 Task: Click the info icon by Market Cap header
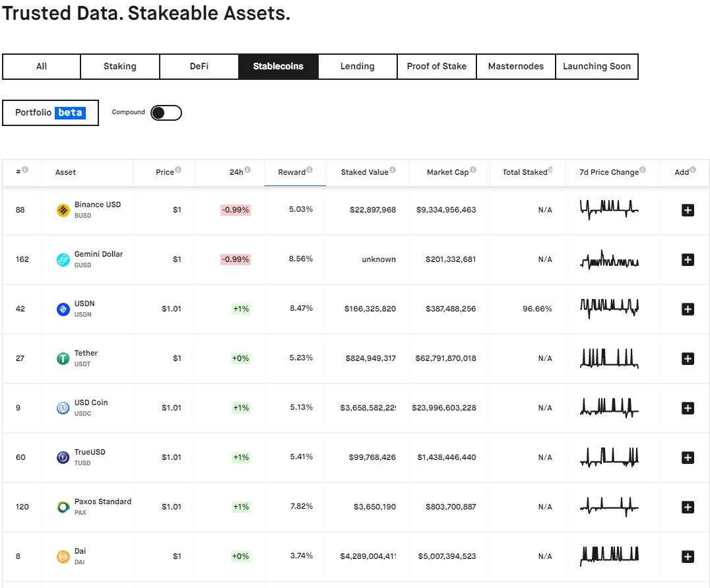472,170
